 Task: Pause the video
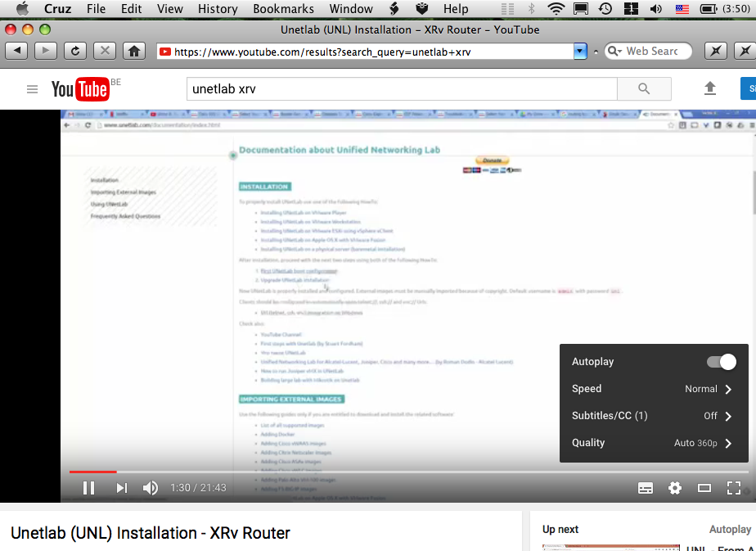pos(88,488)
